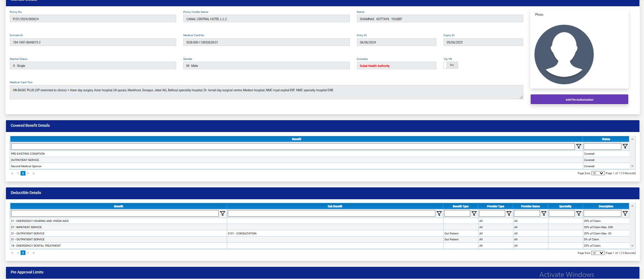The width and height of the screenshot is (644, 279).
Task: Click filter icon for Covered Benefit column
Action: pyautogui.click(x=579, y=147)
